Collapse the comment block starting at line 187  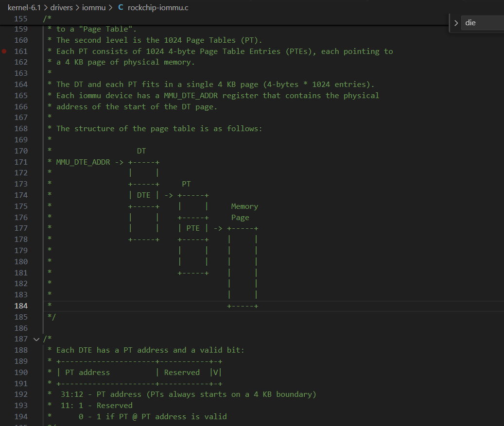[x=36, y=339]
